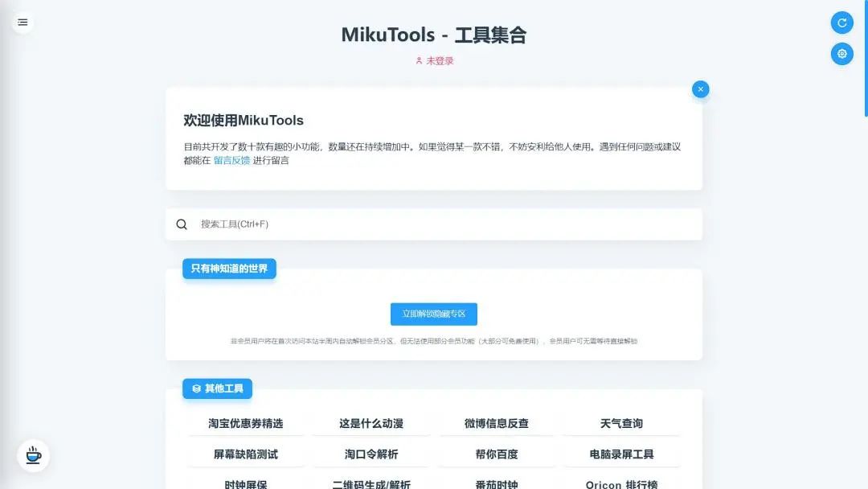Close the welcome card
868x489 pixels.
(700, 89)
